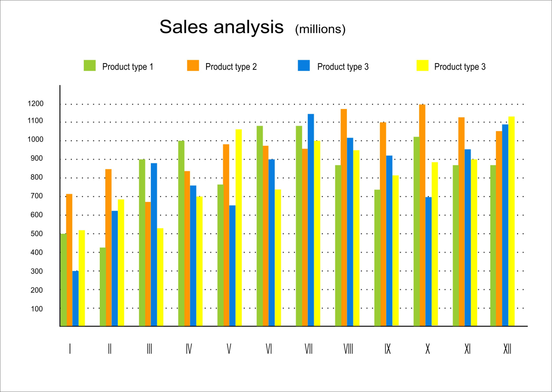Select the orange bar in month X

(422, 215)
